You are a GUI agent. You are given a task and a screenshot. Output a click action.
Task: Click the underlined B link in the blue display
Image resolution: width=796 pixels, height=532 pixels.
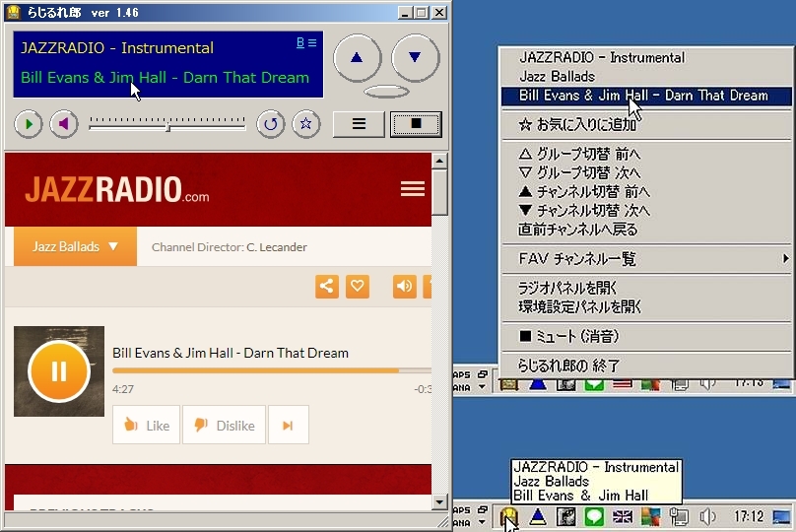[x=300, y=42]
